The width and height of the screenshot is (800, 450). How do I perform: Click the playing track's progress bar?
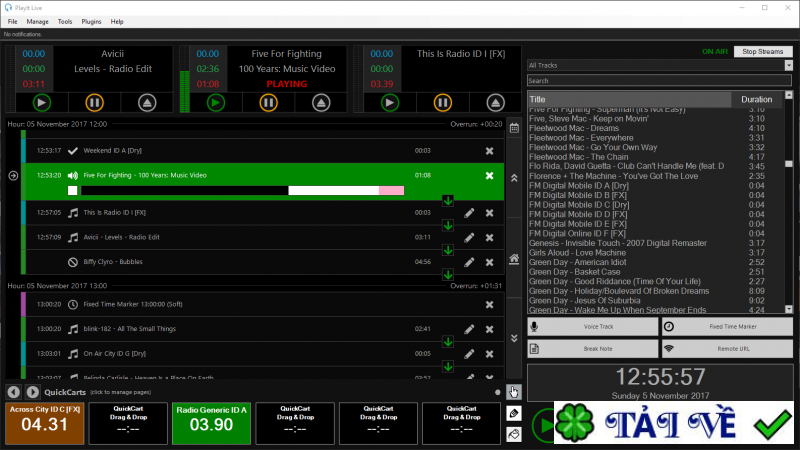[x=240, y=190]
